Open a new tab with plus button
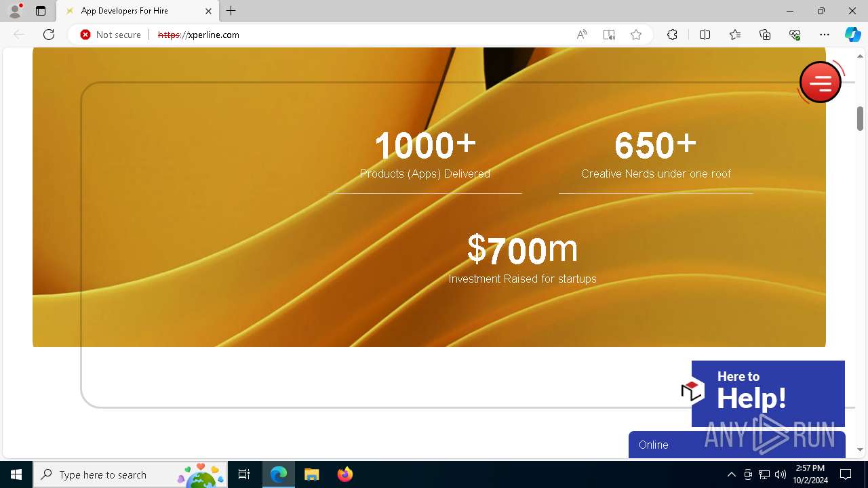The image size is (868, 488). click(231, 11)
